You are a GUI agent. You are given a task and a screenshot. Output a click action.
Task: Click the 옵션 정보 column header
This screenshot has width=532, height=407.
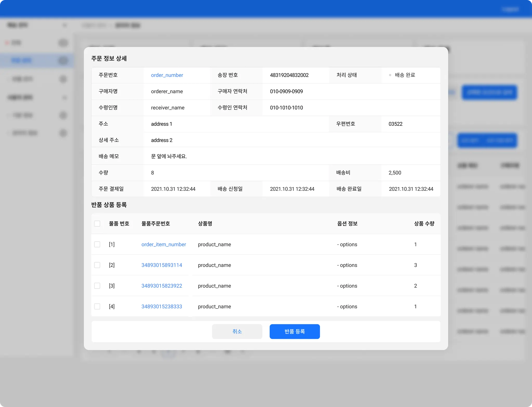[x=347, y=224]
